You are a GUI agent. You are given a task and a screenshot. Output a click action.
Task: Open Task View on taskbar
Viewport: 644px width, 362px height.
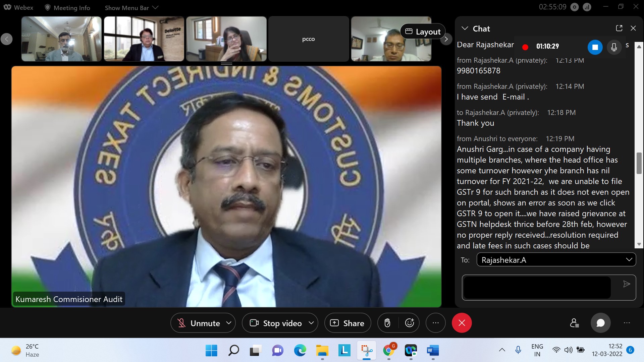(x=256, y=351)
